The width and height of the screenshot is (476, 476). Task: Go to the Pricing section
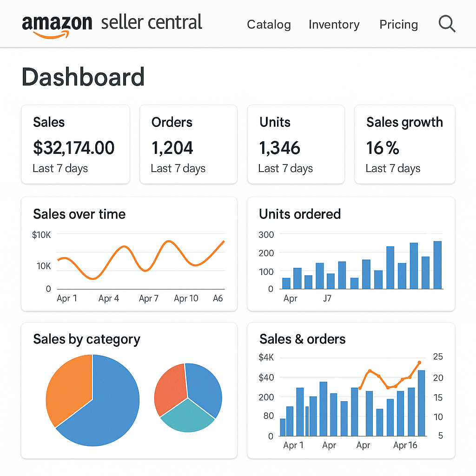pos(398,24)
